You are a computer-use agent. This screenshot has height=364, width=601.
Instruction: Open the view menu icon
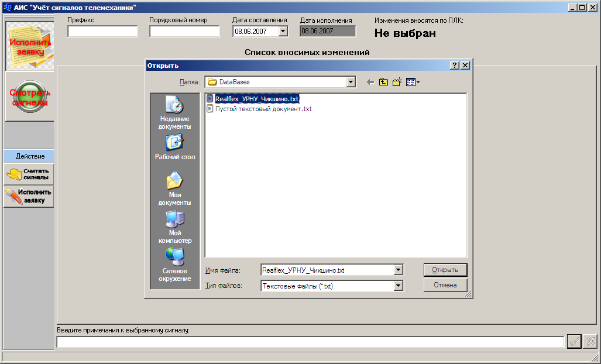click(x=413, y=82)
